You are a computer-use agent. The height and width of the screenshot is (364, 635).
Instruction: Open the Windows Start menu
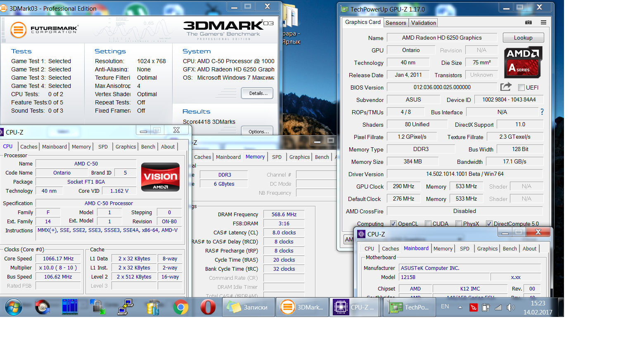(x=14, y=307)
